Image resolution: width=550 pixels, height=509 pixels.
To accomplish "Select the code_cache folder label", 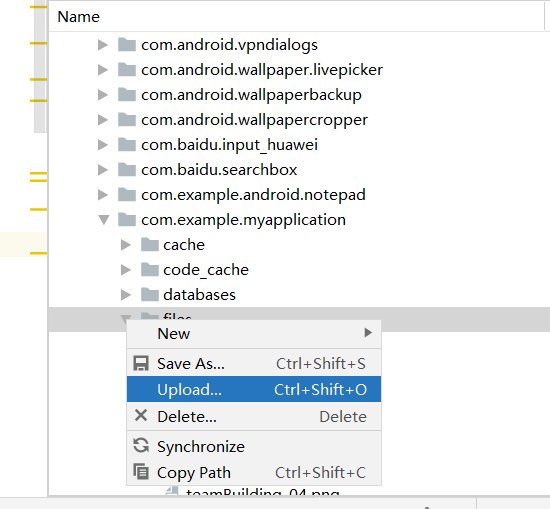I will coord(206,270).
